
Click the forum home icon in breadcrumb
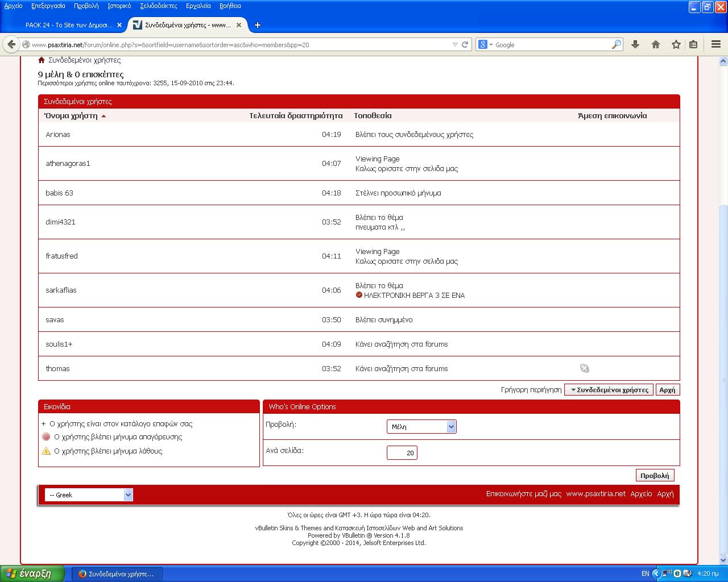click(x=42, y=60)
